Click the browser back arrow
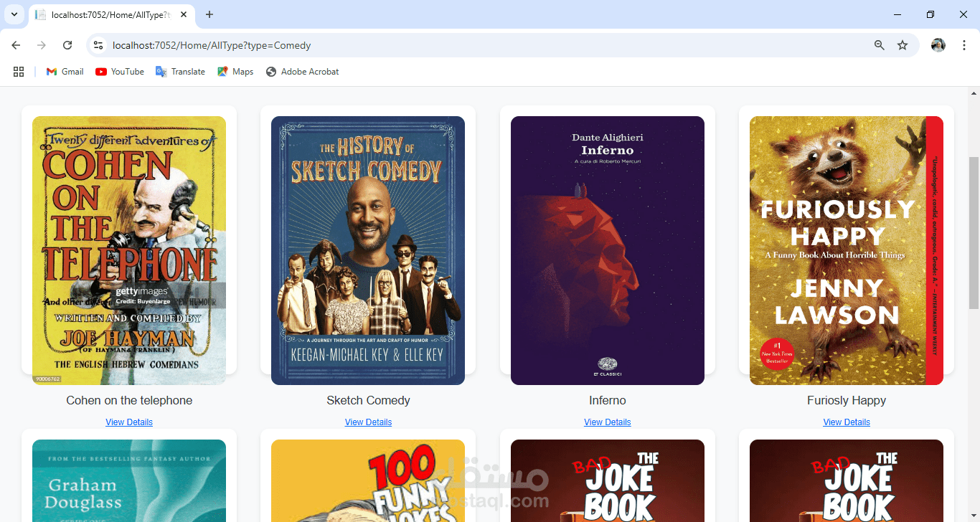This screenshot has height=522, width=980. click(16, 45)
